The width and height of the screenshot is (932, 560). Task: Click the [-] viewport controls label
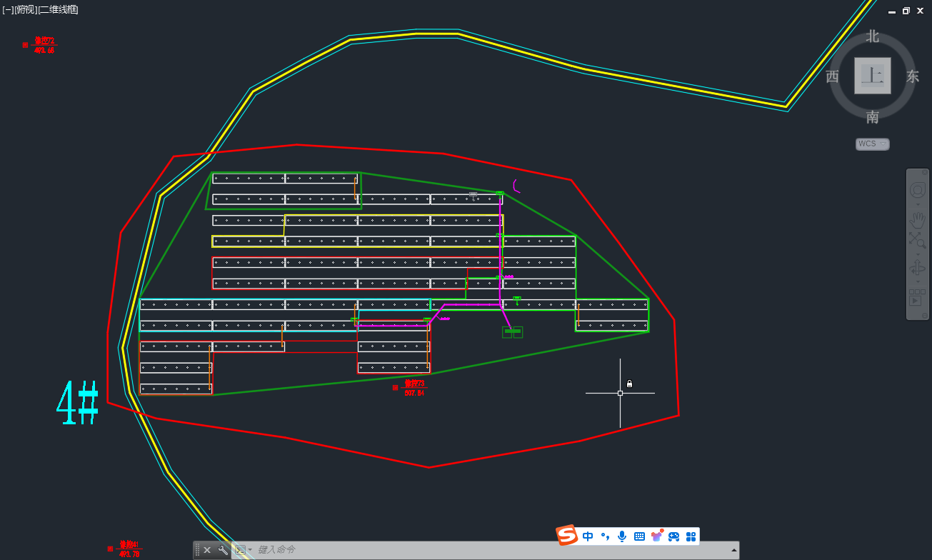(x=8, y=9)
